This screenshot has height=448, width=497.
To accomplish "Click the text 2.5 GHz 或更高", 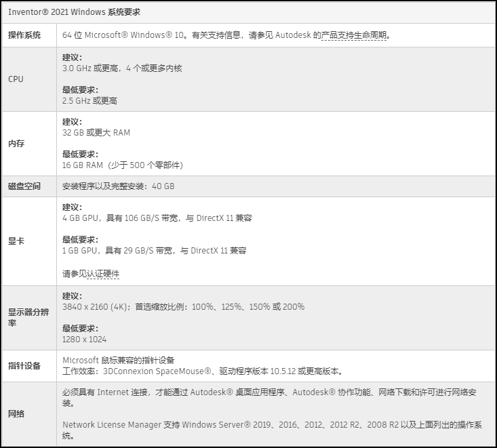I will tap(90, 101).
